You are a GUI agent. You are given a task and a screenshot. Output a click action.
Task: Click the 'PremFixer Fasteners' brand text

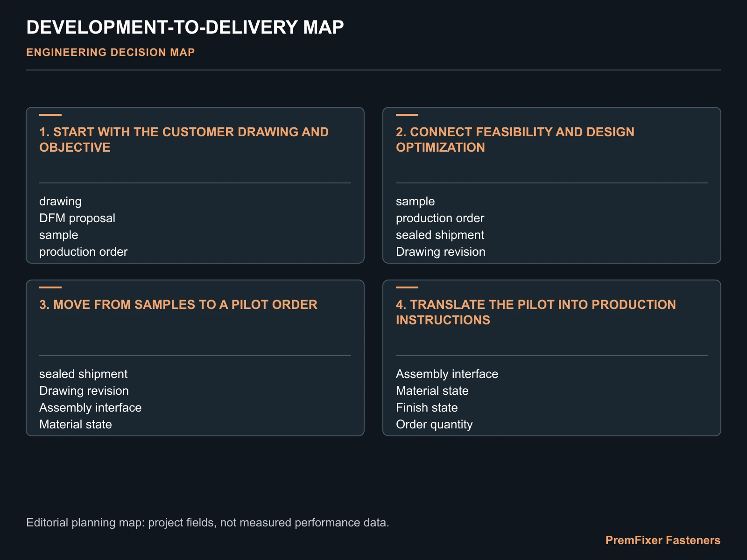pos(663,540)
